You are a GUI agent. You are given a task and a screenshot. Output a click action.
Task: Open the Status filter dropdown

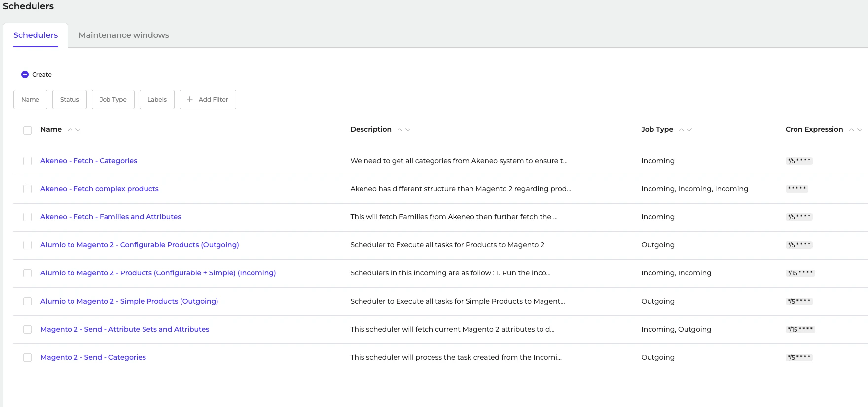[x=70, y=100]
